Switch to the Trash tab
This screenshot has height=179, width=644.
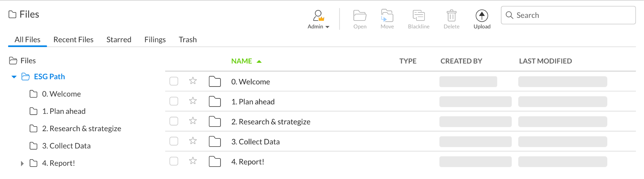pyautogui.click(x=187, y=40)
